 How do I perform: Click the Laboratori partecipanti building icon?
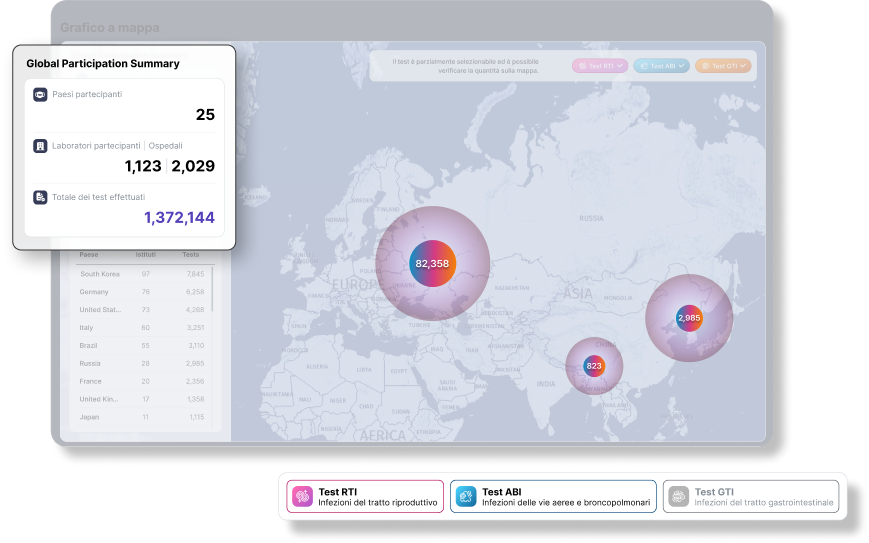point(40,146)
